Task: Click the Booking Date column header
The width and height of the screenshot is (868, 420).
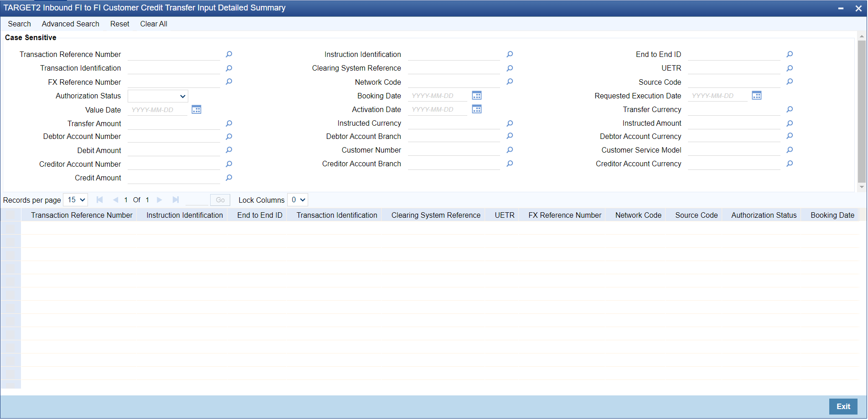Action: pyautogui.click(x=832, y=215)
